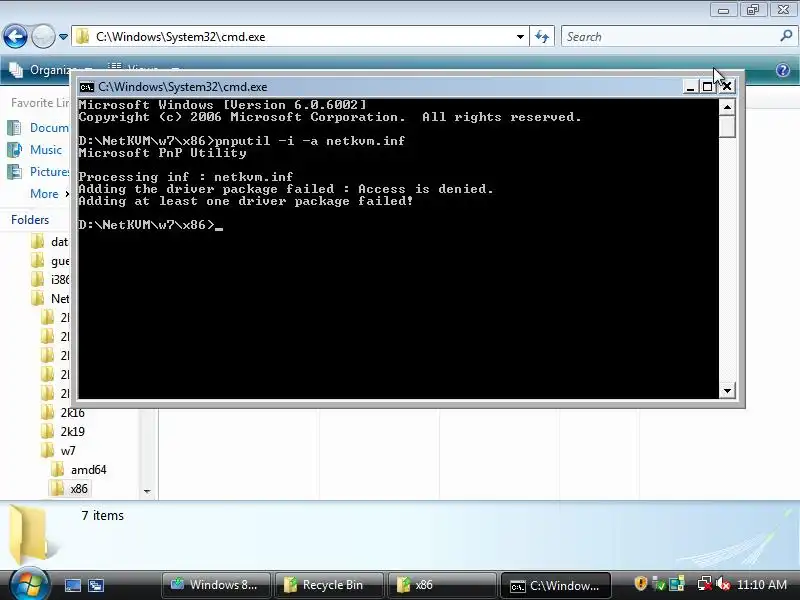Screen dimensions: 800x600
Task: Open the Organize menu
Action: 50,70
